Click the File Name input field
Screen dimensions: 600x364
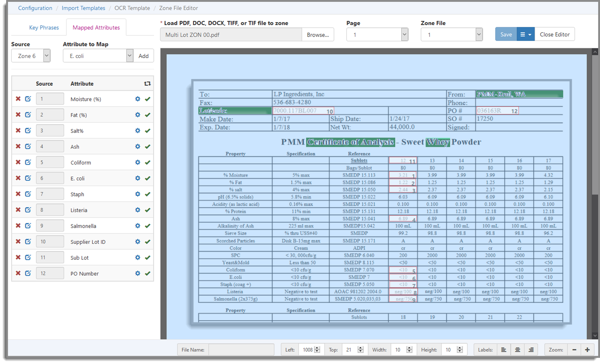pyautogui.click(x=241, y=350)
